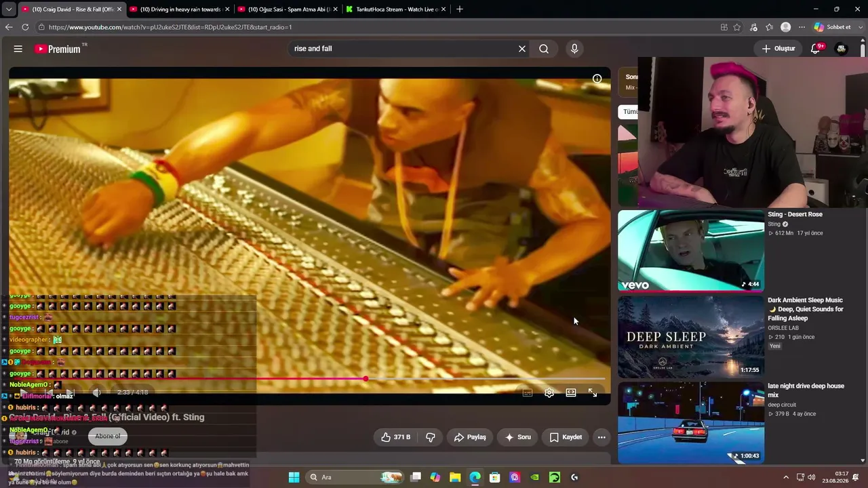Play Sting - Desert Rose thumbnail
The height and width of the screenshot is (488, 868).
point(691,250)
